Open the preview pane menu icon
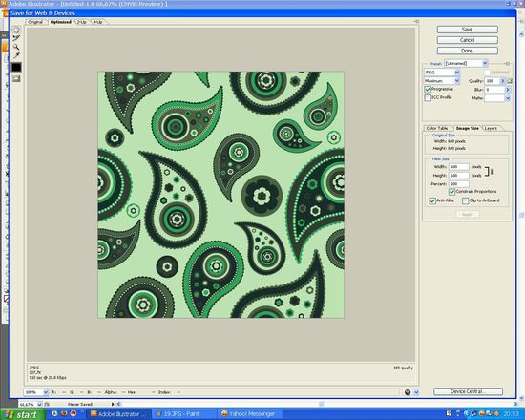This screenshot has width=525, height=420. point(416,21)
